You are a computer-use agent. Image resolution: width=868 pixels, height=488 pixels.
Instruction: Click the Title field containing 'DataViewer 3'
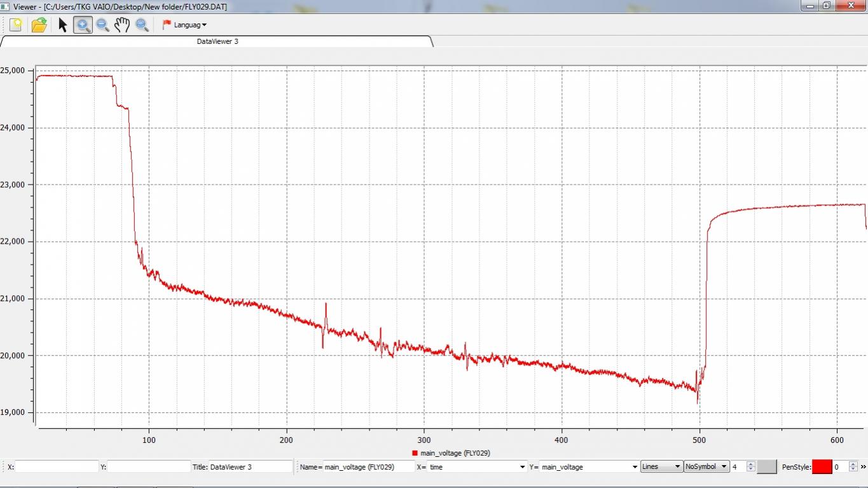click(250, 467)
